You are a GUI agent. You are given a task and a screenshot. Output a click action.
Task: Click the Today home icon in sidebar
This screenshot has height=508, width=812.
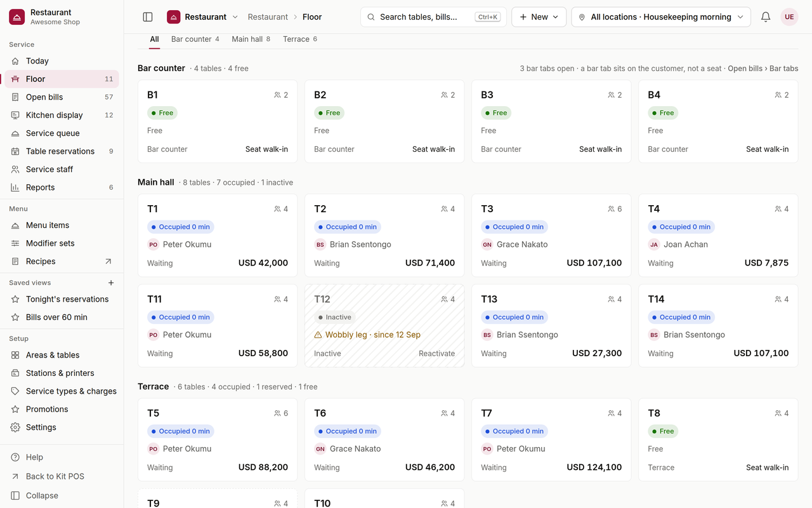pyautogui.click(x=15, y=61)
